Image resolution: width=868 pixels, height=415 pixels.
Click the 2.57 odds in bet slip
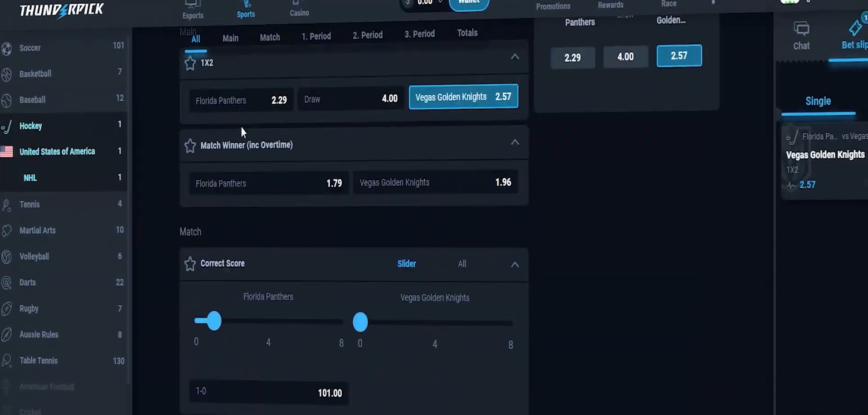[807, 185]
